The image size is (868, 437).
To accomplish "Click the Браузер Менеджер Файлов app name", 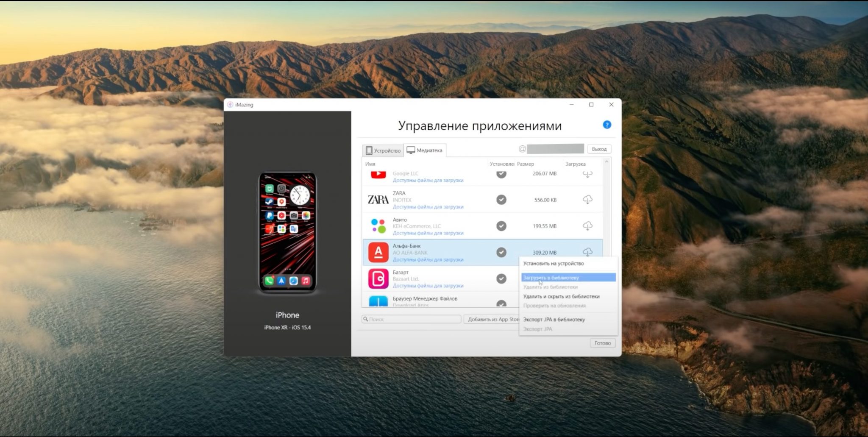I will point(425,298).
